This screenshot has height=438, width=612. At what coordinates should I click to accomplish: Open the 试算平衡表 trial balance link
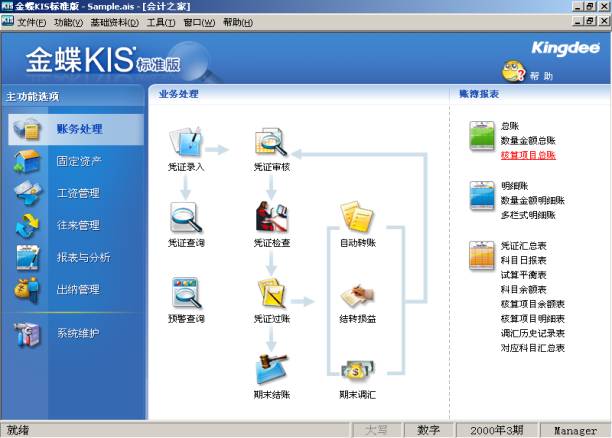click(523, 275)
